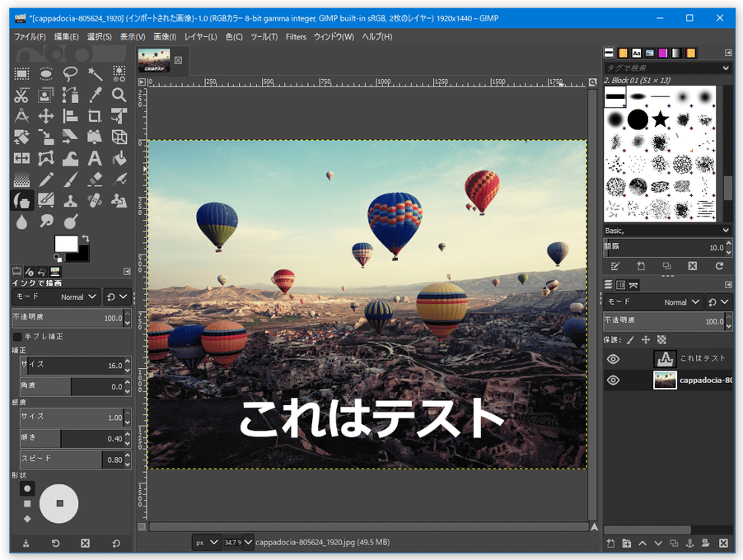Image resolution: width=743 pixels, height=560 pixels.
Task: Select the Ellipse Select tool
Action: 46,73
